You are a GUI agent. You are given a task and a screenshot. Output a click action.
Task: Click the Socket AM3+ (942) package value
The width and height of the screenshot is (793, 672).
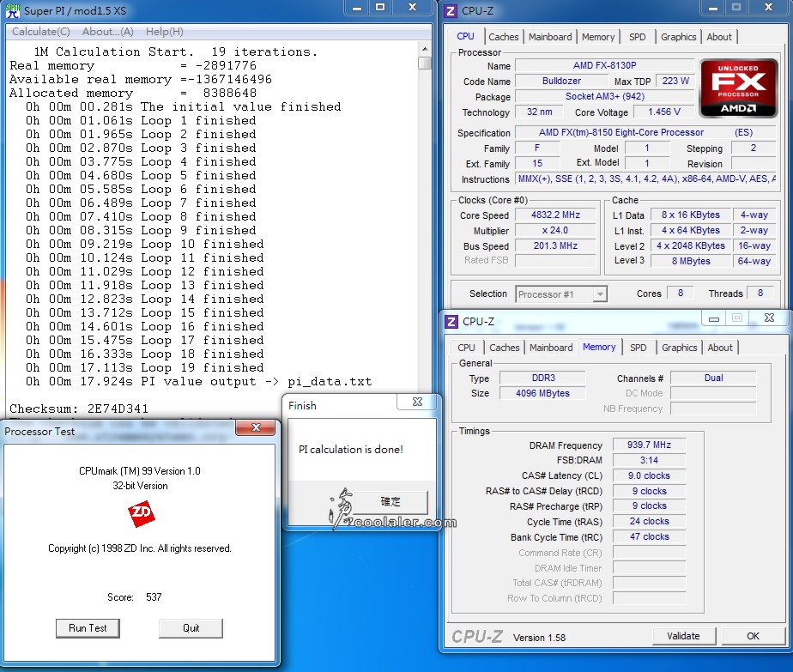point(605,97)
